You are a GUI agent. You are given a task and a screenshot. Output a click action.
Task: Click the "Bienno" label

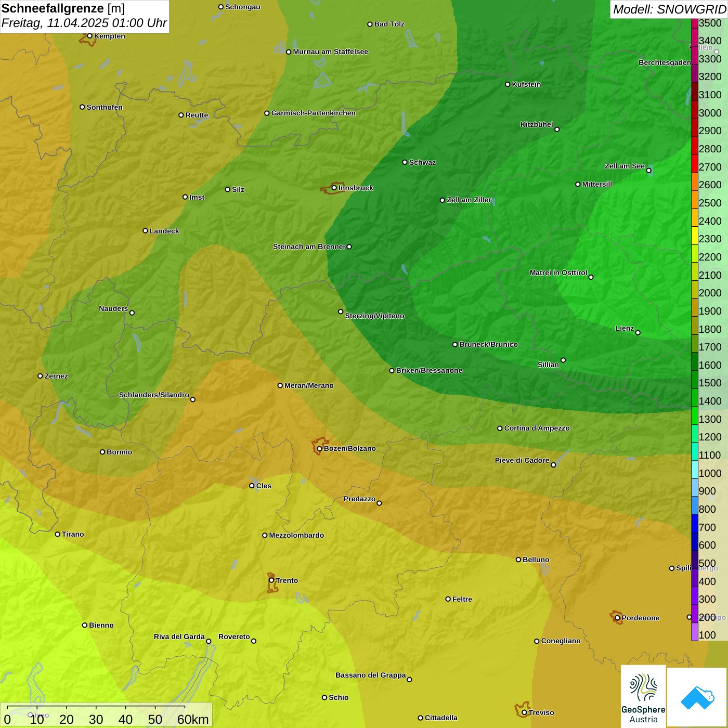pyautogui.click(x=101, y=625)
